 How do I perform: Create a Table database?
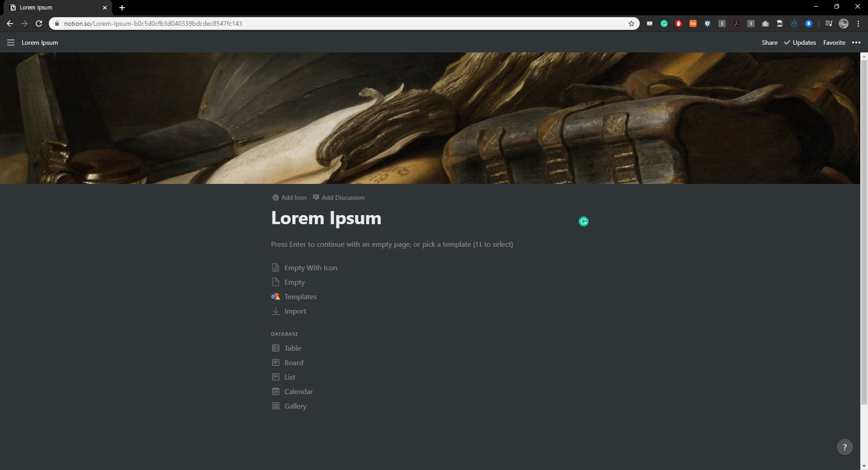click(x=287, y=348)
